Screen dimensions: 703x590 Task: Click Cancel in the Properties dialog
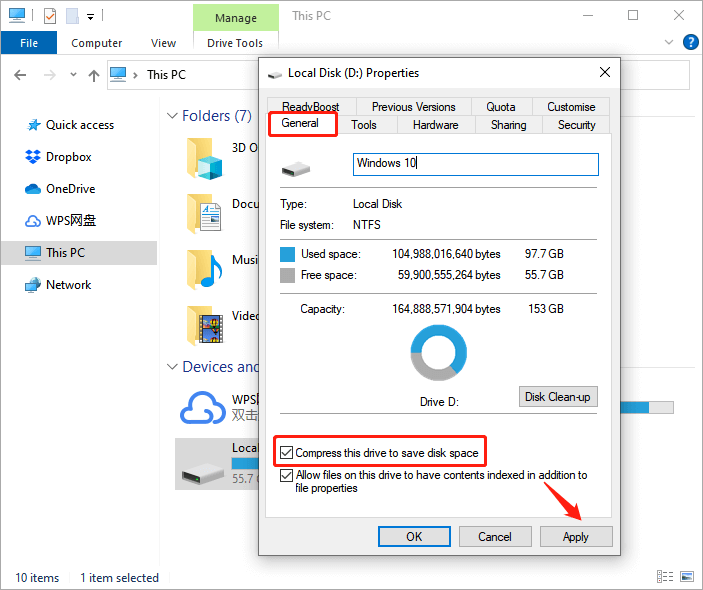pyautogui.click(x=495, y=537)
